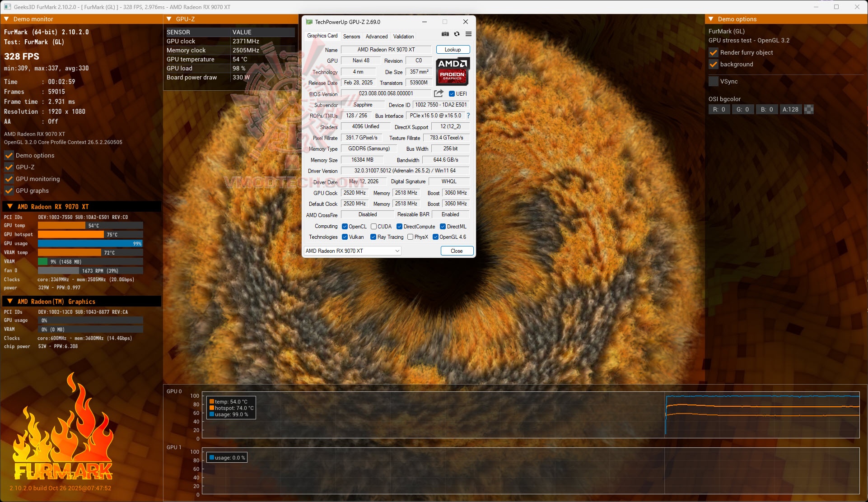This screenshot has width=868, height=502.
Task: Minimize the GPU-Z window
Action: click(425, 22)
